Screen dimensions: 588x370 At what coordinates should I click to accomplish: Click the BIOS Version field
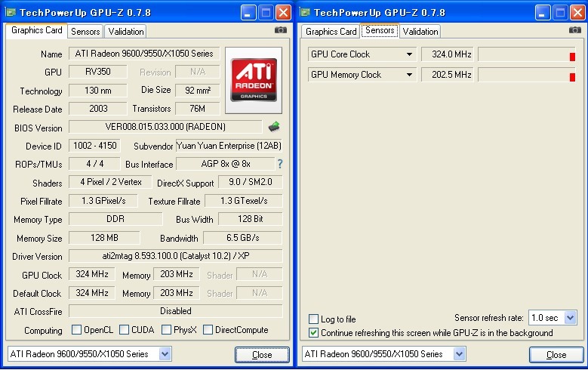click(x=165, y=127)
